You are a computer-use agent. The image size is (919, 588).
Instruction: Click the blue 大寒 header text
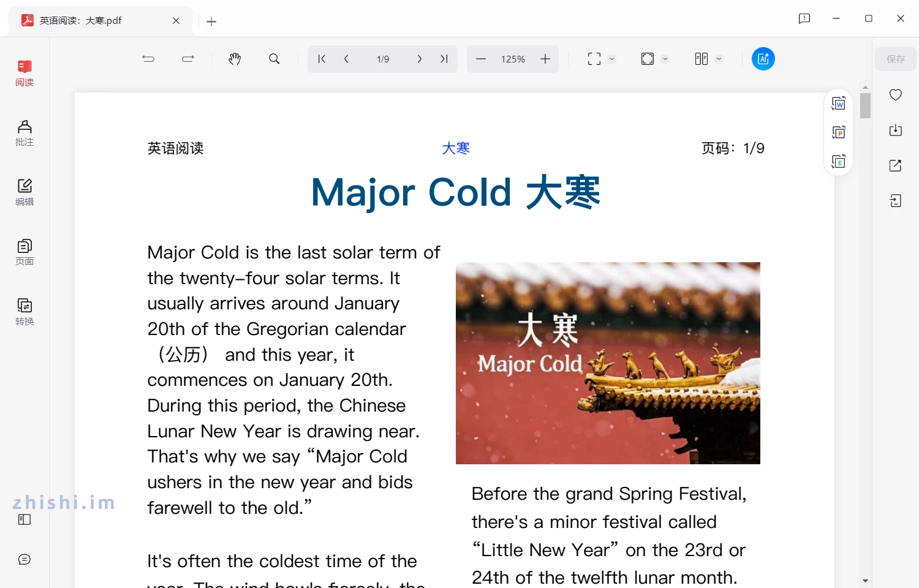pos(456,148)
